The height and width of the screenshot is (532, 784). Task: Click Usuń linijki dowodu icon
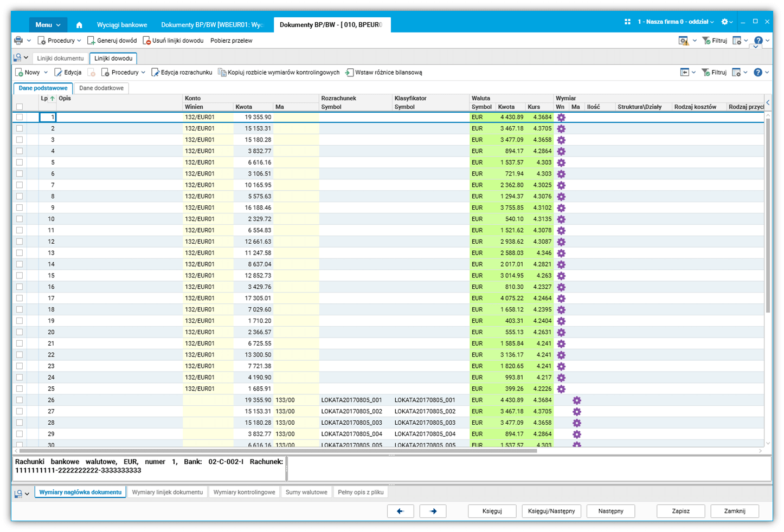click(146, 41)
